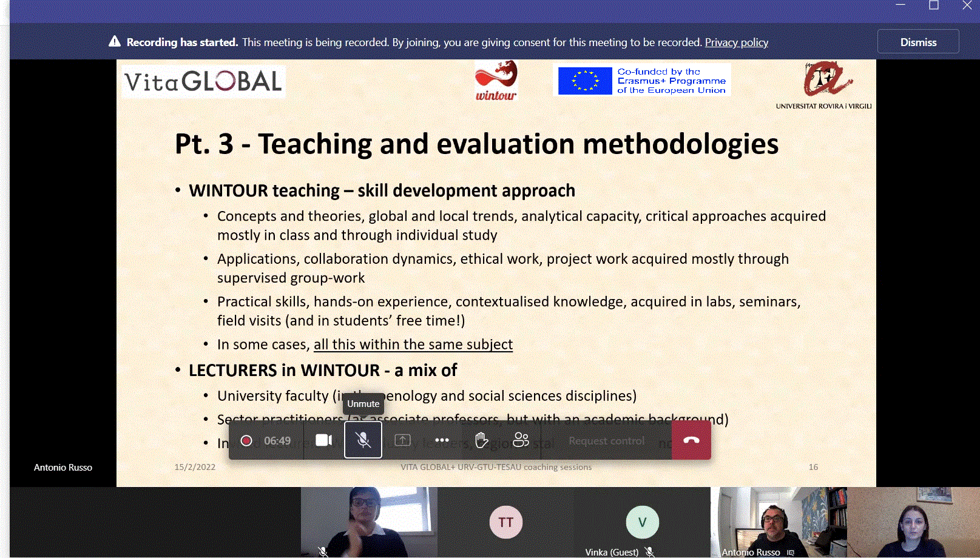Click the wintour logo on slide

click(x=496, y=81)
